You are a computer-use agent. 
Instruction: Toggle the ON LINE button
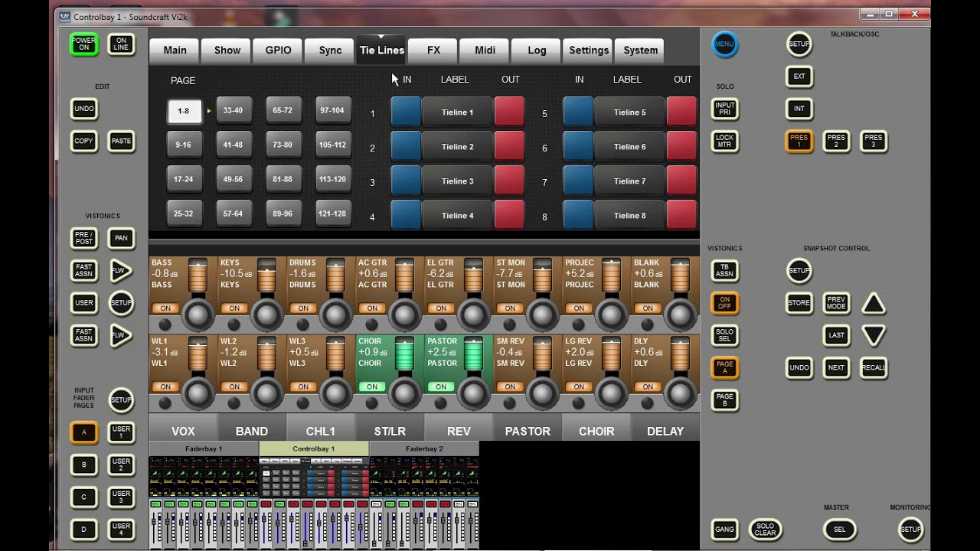[121, 44]
